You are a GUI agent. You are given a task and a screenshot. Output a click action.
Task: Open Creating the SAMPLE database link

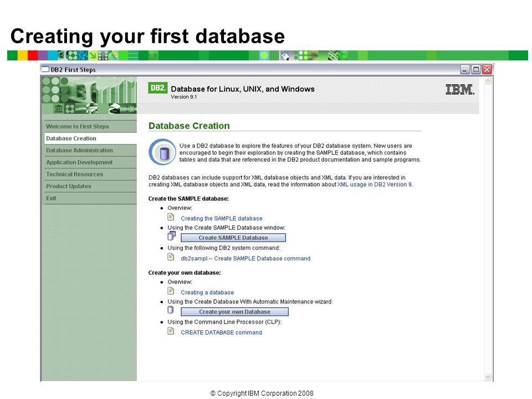click(x=222, y=218)
